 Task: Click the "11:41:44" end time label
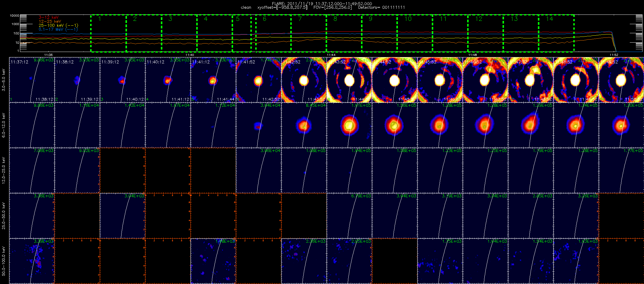point(226,99)
